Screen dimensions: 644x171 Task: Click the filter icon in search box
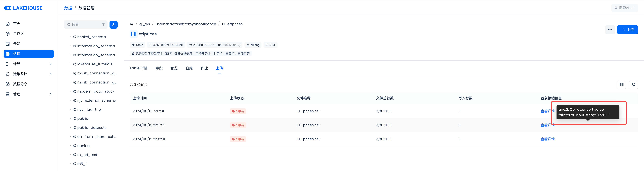click(x=103, y=25)
